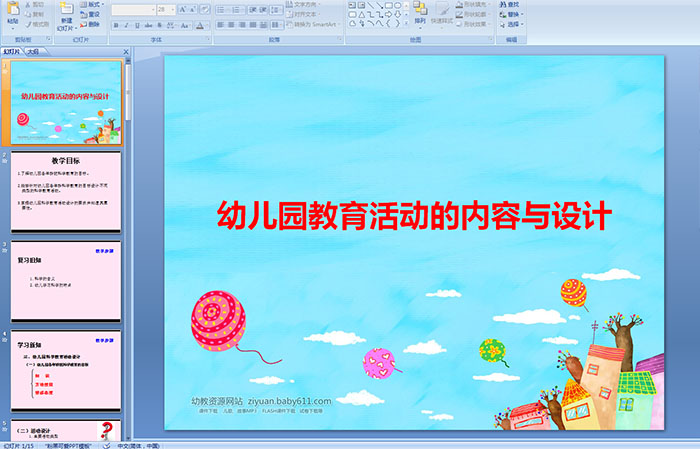Clear all formatting with the eraser icon
Viewport: 700px width, 449px height.
pos(204,10)
